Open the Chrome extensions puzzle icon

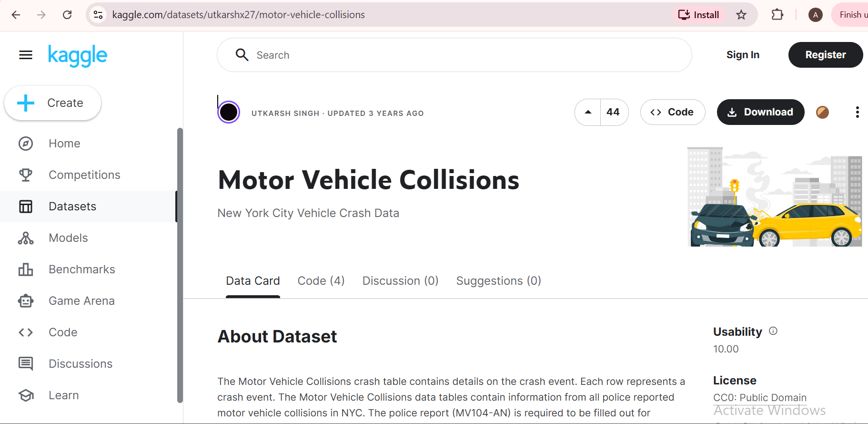tap(777, 15)
